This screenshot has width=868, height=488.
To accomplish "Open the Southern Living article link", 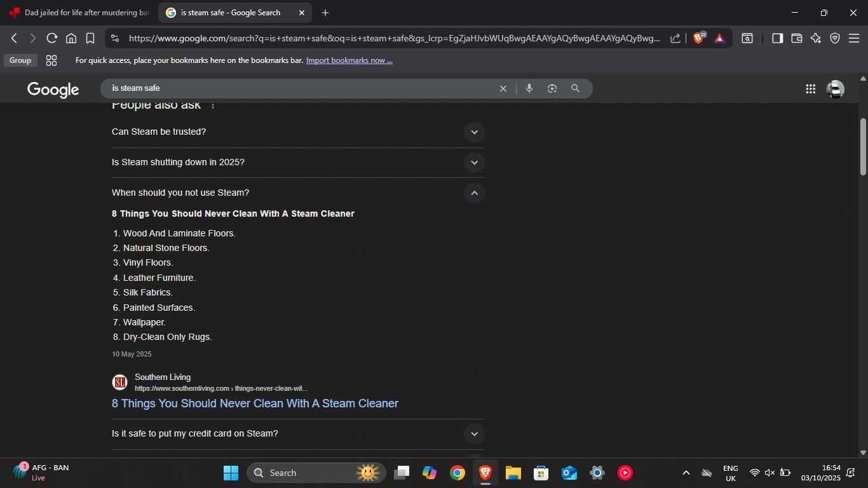I will [255, 403].
